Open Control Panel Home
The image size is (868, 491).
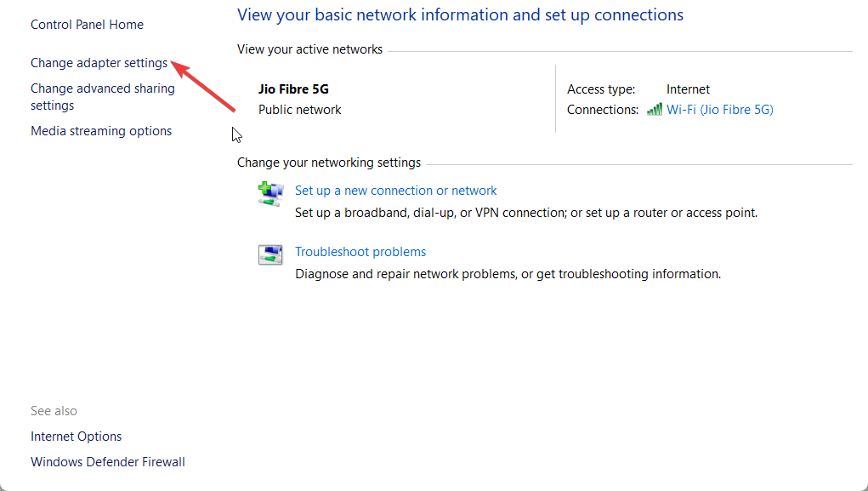[87, 25]
